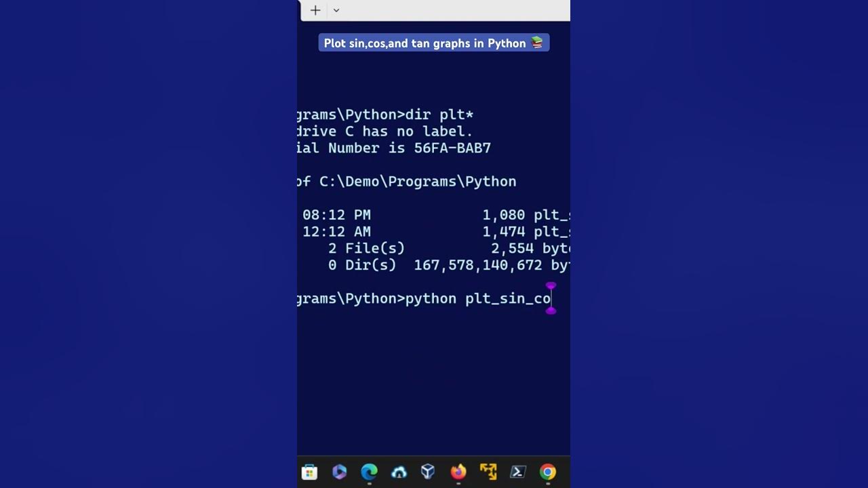Click the cloud app icon in taskbar
The width and height of the screenshot is (868, 488).
click(399, 472)
